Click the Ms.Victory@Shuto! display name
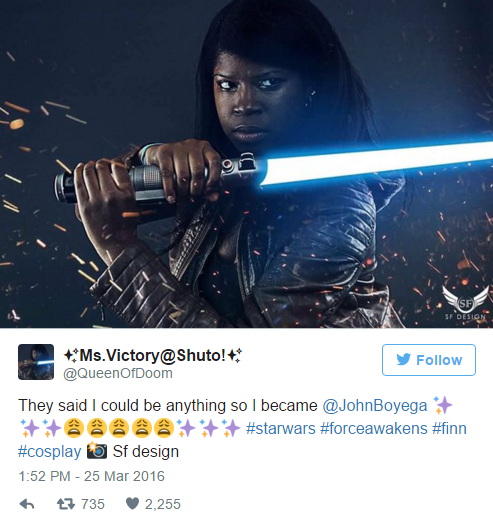Screen dimensions: 493x524 (153, 355)
